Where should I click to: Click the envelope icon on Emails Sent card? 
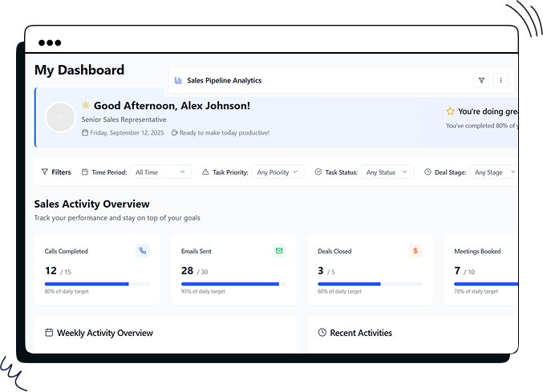(279, 250)
